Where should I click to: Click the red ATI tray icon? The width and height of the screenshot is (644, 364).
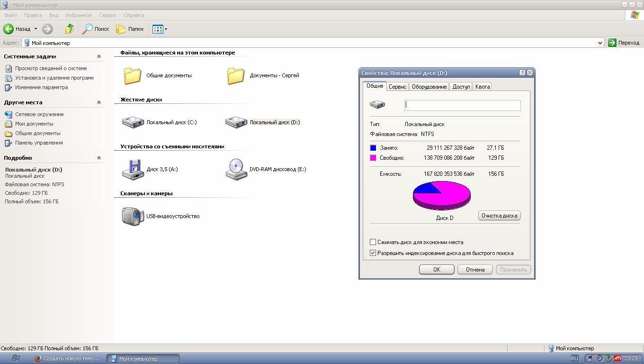click(x=617, y=358)
